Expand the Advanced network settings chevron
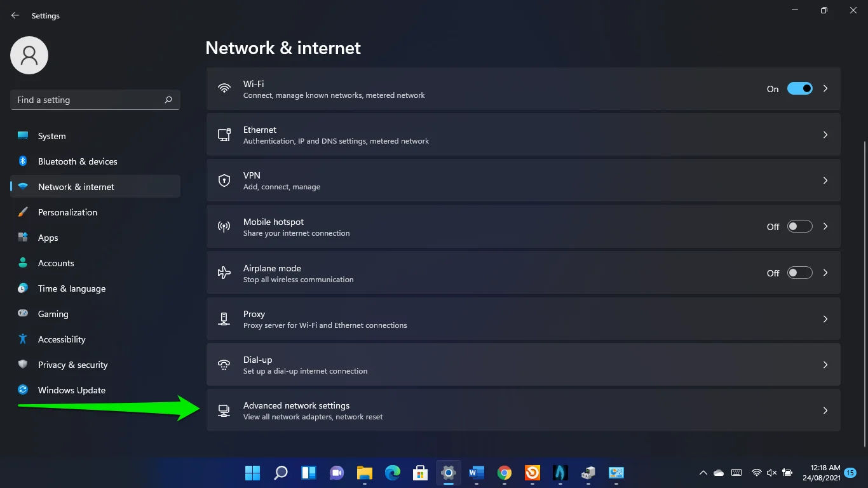 825,411
